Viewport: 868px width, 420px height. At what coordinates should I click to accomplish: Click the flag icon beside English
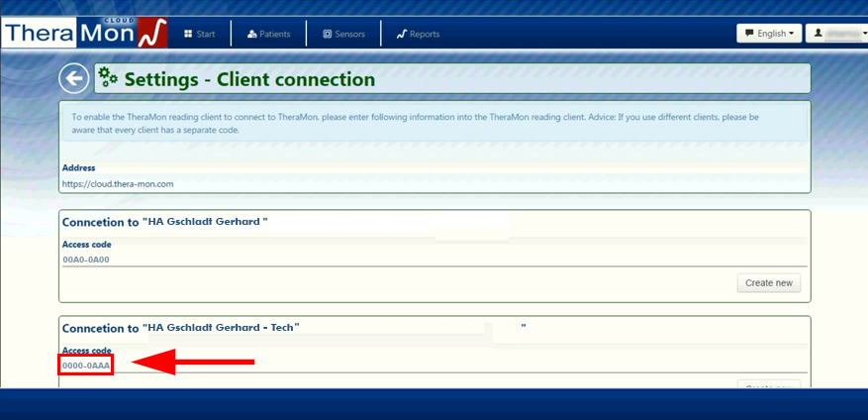(747, 34)
